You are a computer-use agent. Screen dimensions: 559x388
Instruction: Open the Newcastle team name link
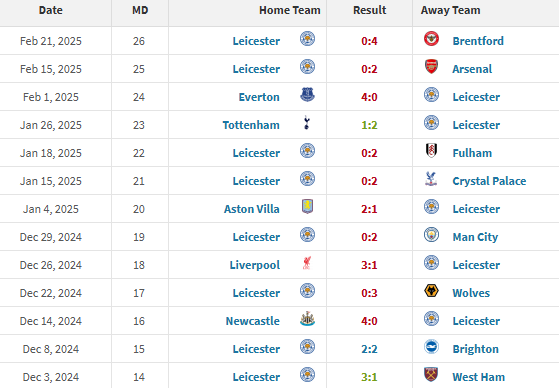(252, 321)
